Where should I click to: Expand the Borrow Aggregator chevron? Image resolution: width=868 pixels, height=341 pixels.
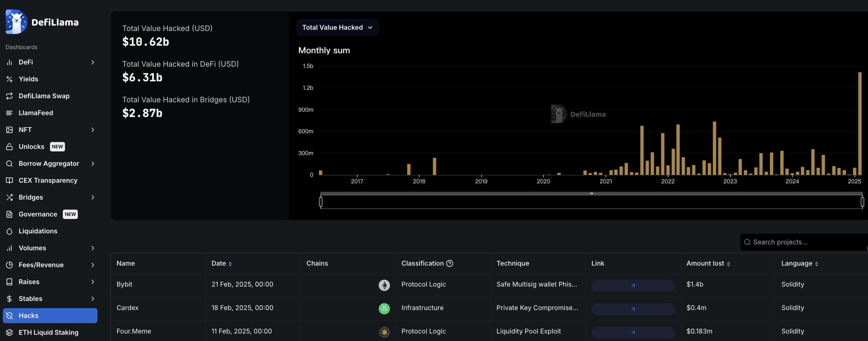click(x=93, y=163)
